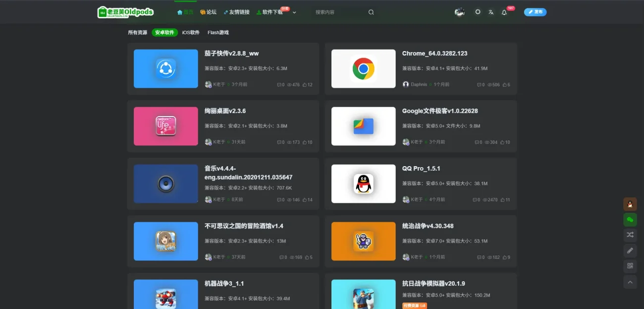644x309 pixels.
Task: Click author avatar on 绚丽桌面 card
Action: tap(208, 142)
